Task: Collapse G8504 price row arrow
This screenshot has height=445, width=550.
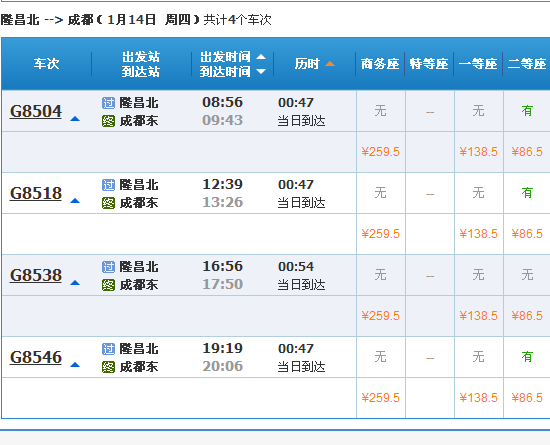Action: (75, 119)
